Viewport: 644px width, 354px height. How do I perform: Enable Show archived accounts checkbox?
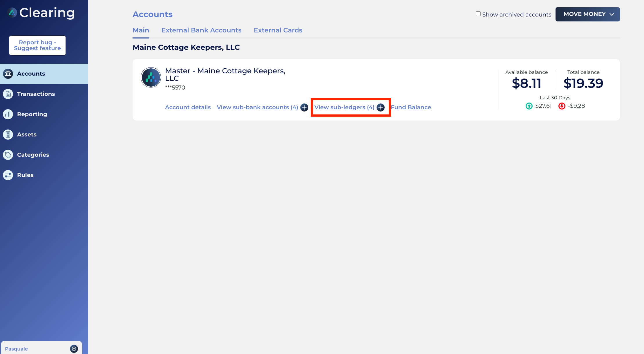(478, 14)
